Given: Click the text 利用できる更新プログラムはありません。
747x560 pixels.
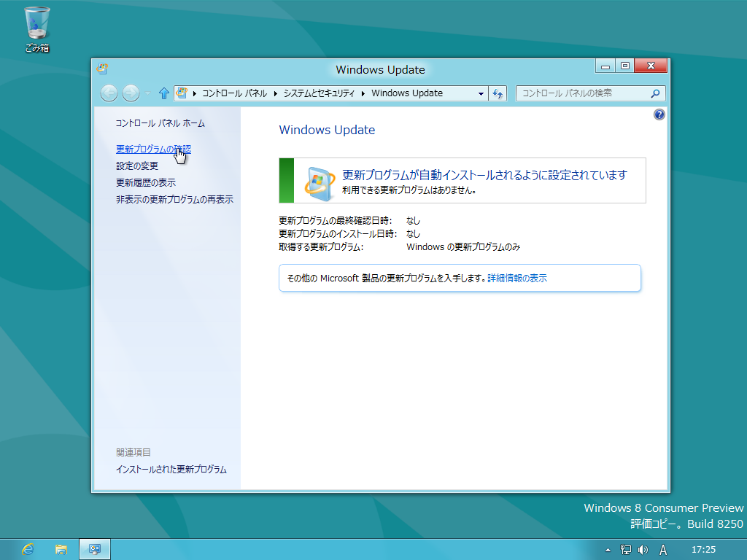Looking at the screenshot, I should (x=409, y=190).
